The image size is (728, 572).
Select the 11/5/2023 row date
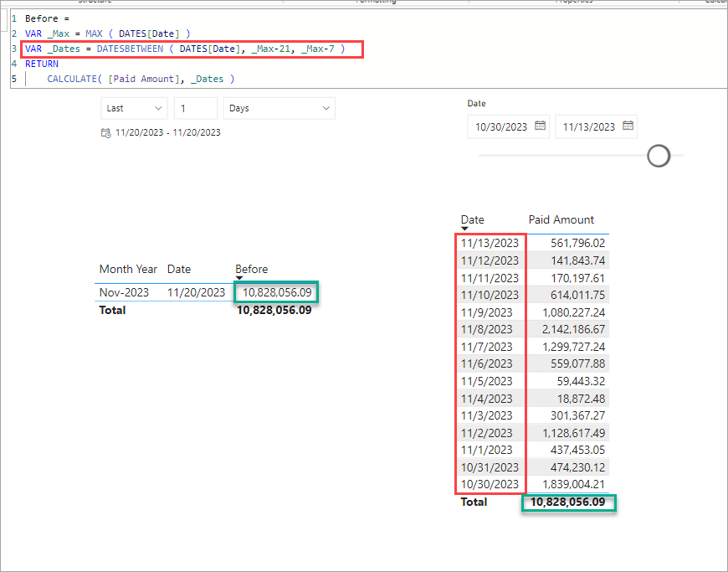pos(486,381)
